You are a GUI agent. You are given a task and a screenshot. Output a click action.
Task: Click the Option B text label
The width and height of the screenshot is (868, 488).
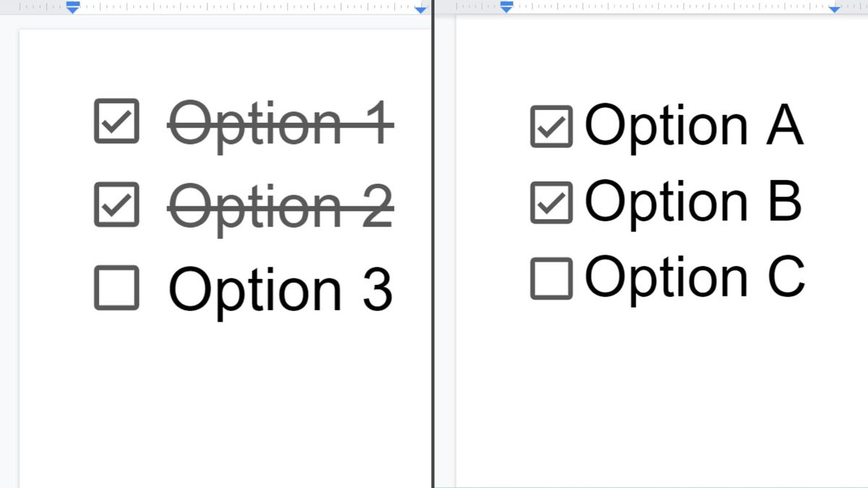pyautogui.click(x=694, y=201)
